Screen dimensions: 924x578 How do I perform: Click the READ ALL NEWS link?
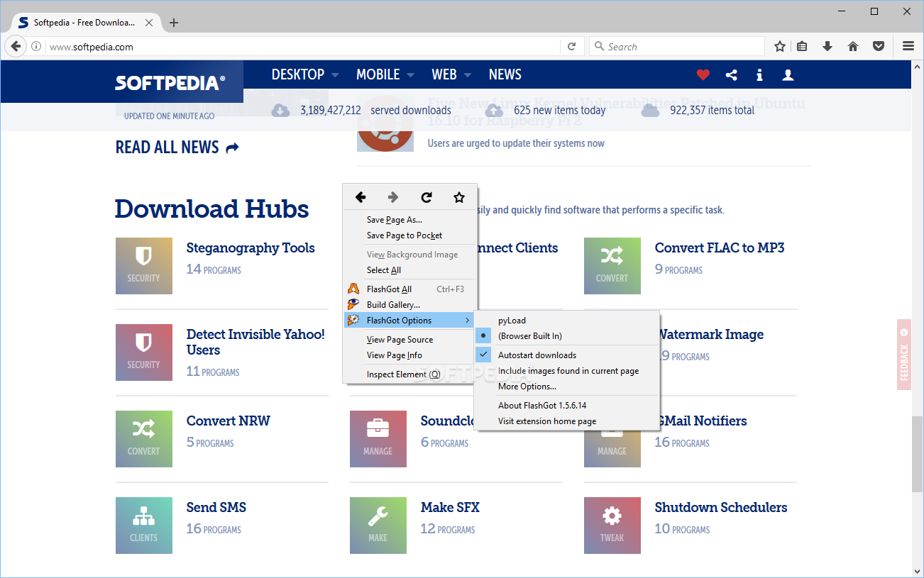(177, 148)
